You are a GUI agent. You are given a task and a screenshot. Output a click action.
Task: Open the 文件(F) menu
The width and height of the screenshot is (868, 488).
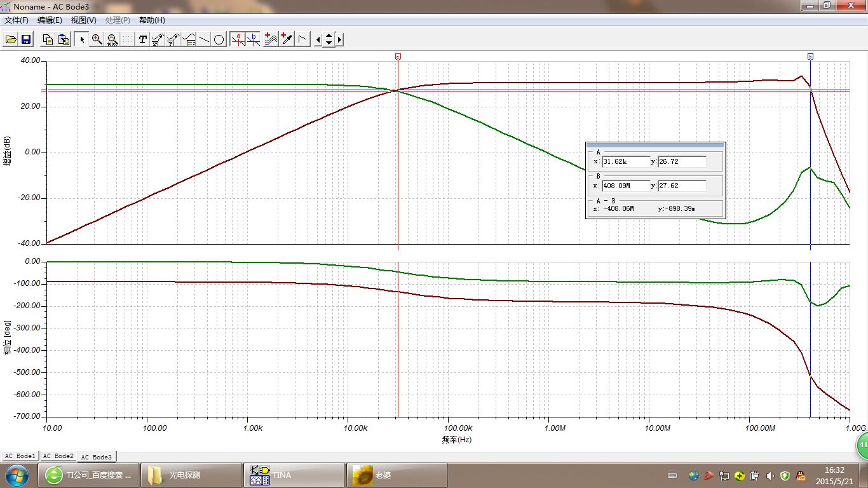coord(17,20)
